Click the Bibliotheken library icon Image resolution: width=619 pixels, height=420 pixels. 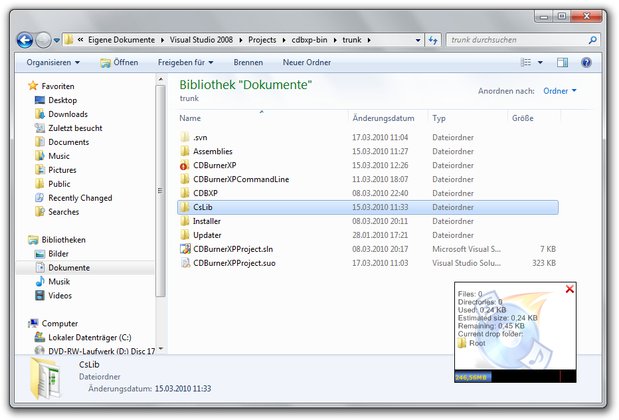click(33, 240)
